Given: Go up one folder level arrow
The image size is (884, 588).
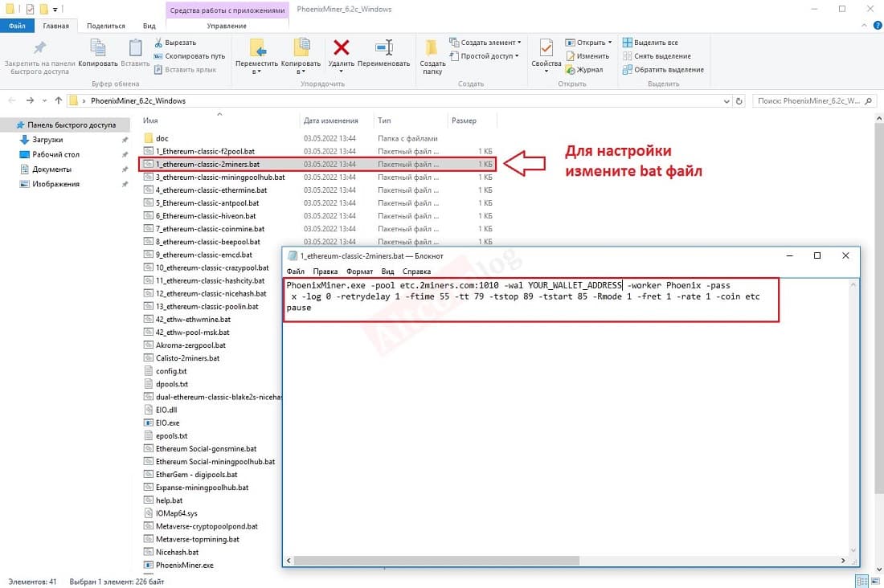Looking at the screenshot, I should [58, 100].
